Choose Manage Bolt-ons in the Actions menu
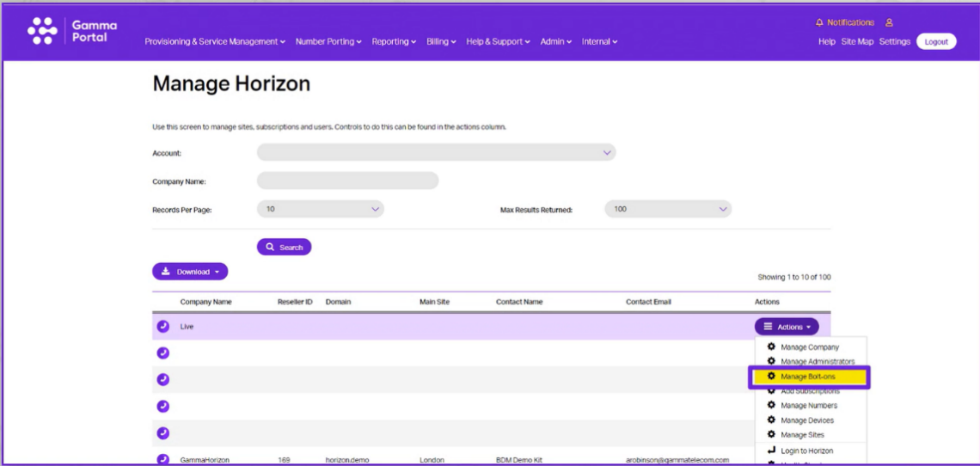 [x=810, y=377]
